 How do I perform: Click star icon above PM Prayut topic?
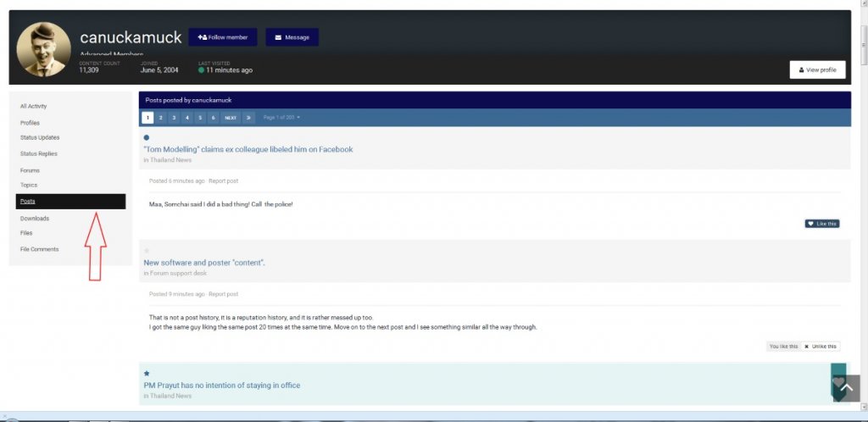tap(146, 374)
